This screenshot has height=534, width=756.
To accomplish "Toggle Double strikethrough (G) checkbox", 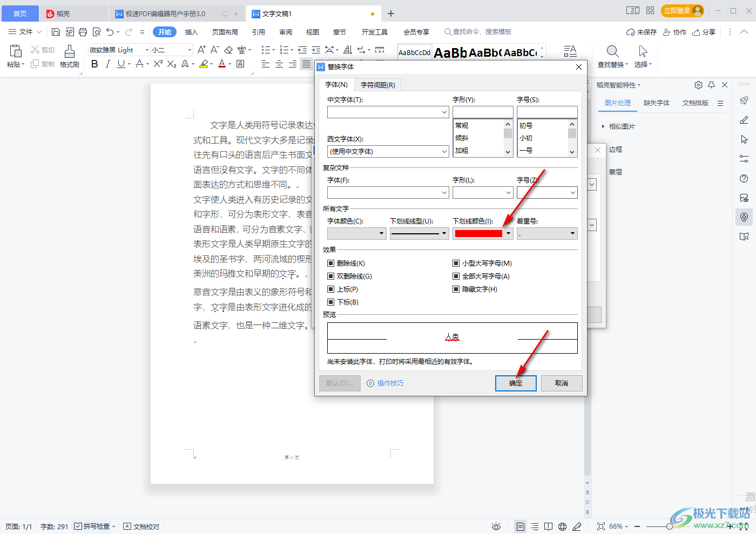I will point(331,276).
